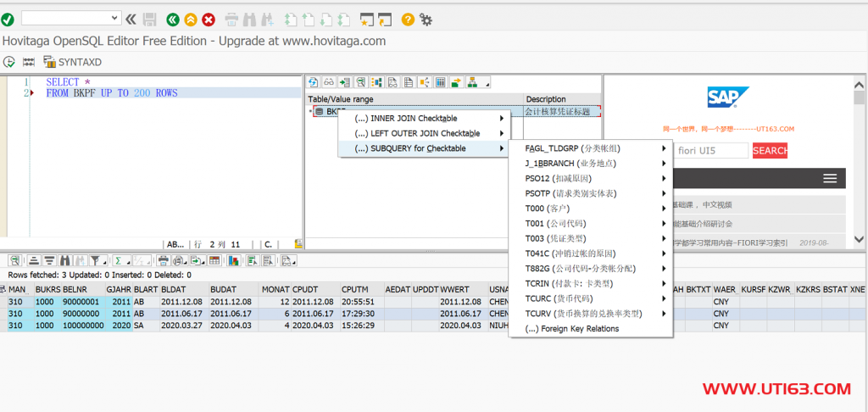Image resolution: width=868 pixels, height=412 pixels.
Task: Click Display Graphic chart icon
Action: coord(233,260)
